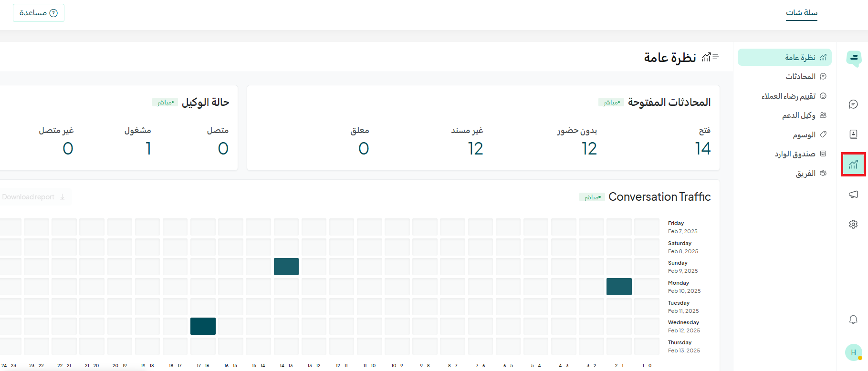868x371 pixels.
Task: Click the 2-1 hour column label
Action: point(619,366)
